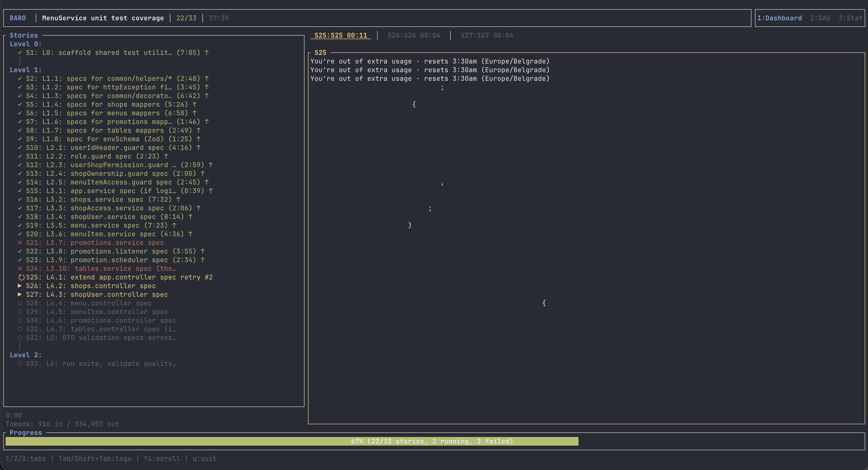Click the play triangle beside S27 shopUser.controller
The image size is (868, 470).
click(20, 295)
